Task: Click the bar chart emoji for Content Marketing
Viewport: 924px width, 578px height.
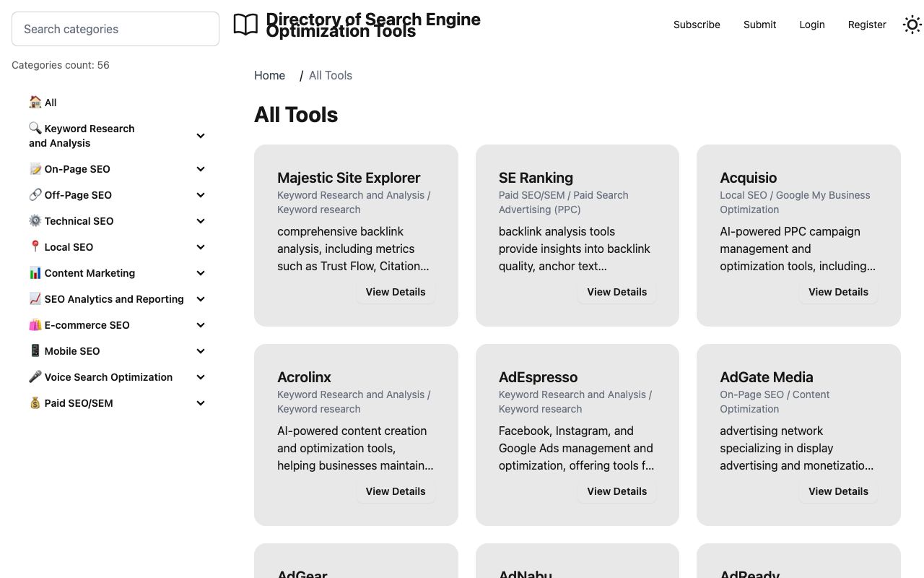Action: 35,272
